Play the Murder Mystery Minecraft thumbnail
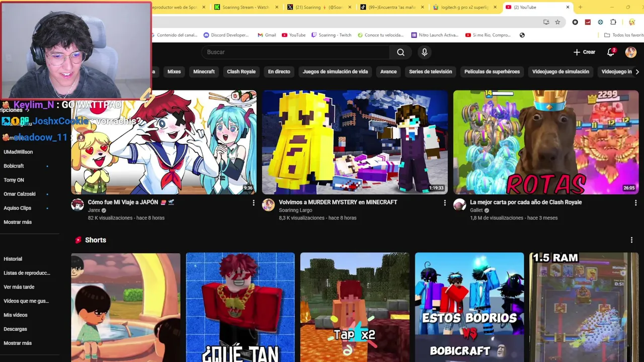 point(355,142)
